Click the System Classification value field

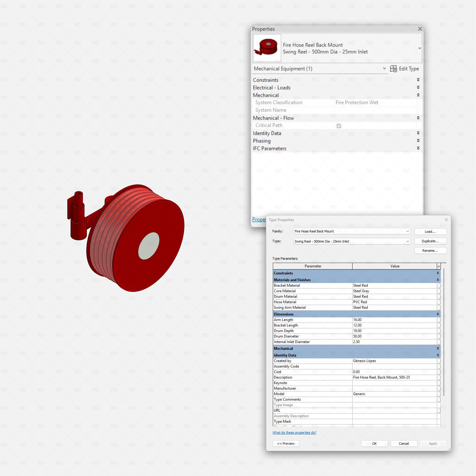pos(376,102)
